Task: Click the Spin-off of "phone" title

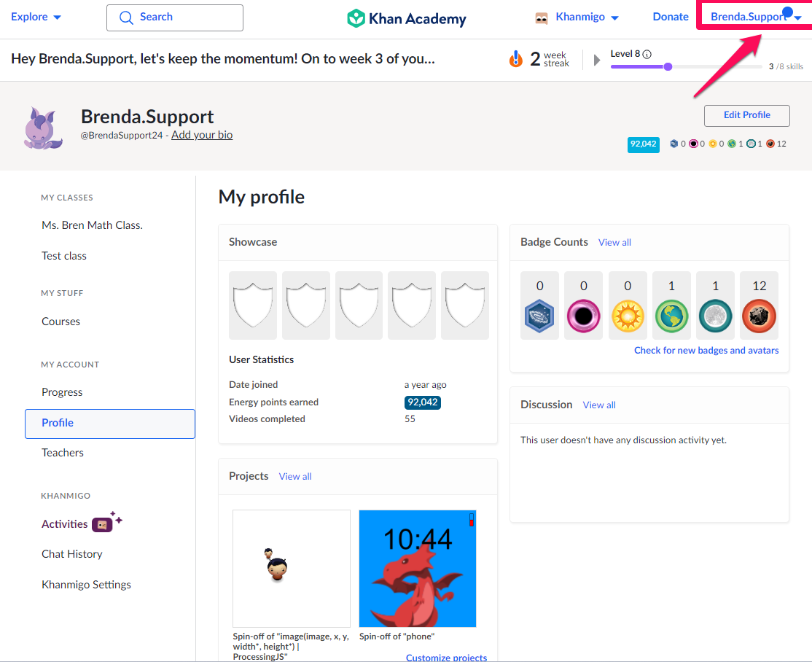Action: point(397,636)
